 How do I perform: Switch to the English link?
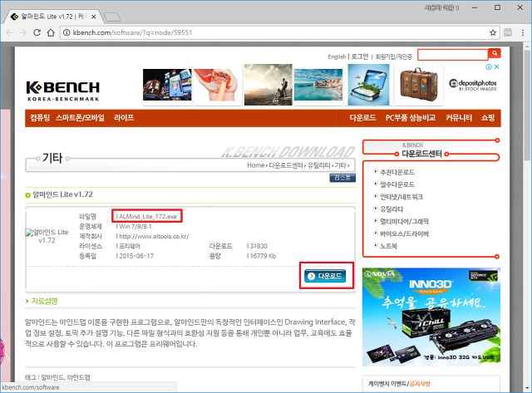[337, 56]
